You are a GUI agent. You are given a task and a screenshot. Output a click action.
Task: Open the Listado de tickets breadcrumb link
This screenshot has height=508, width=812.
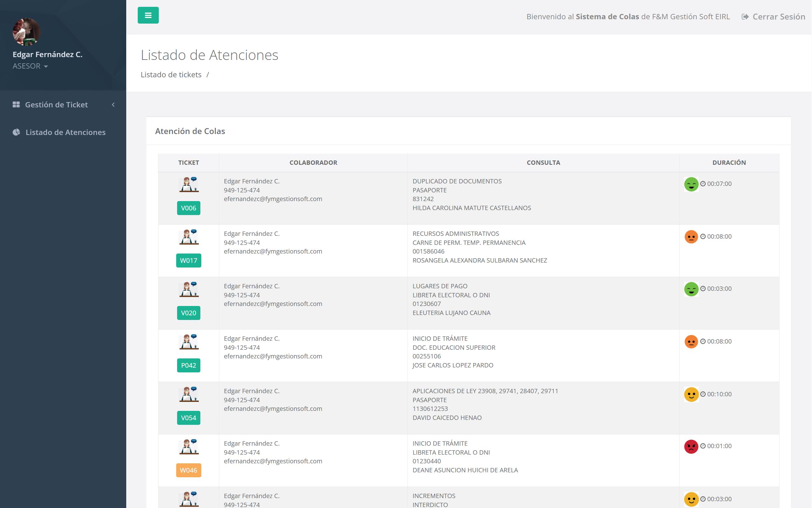(171, 74)
